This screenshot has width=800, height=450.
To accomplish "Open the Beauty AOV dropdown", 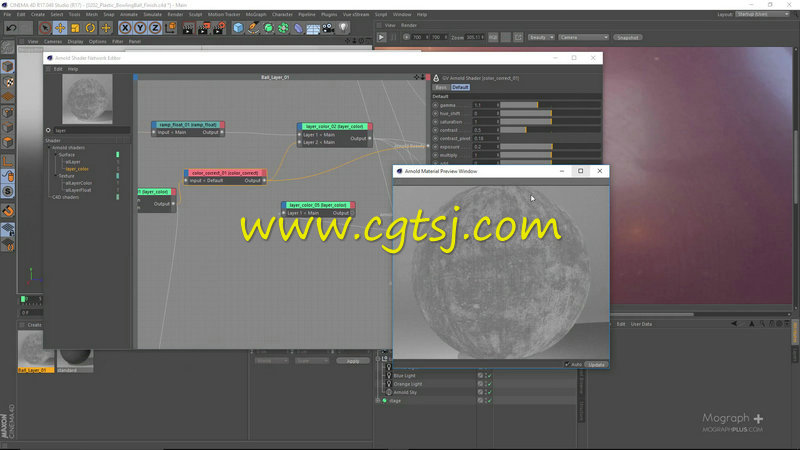I will [541, 37].
